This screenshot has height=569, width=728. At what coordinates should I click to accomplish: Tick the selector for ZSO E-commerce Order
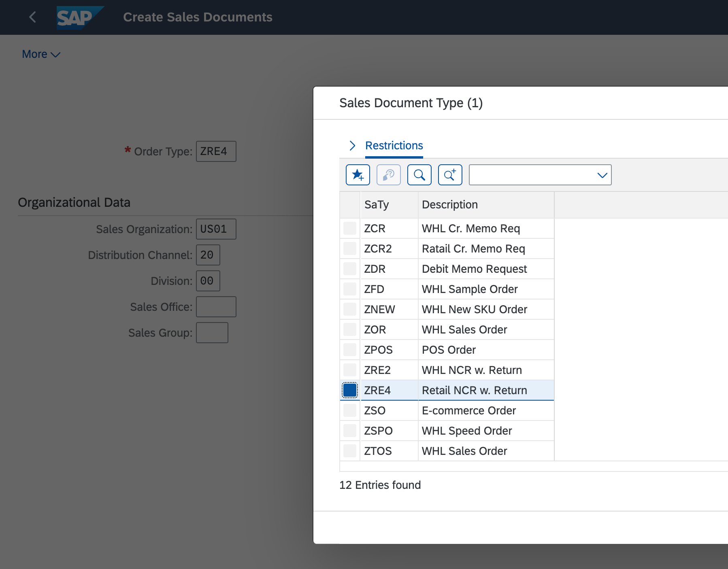[350, 410]
